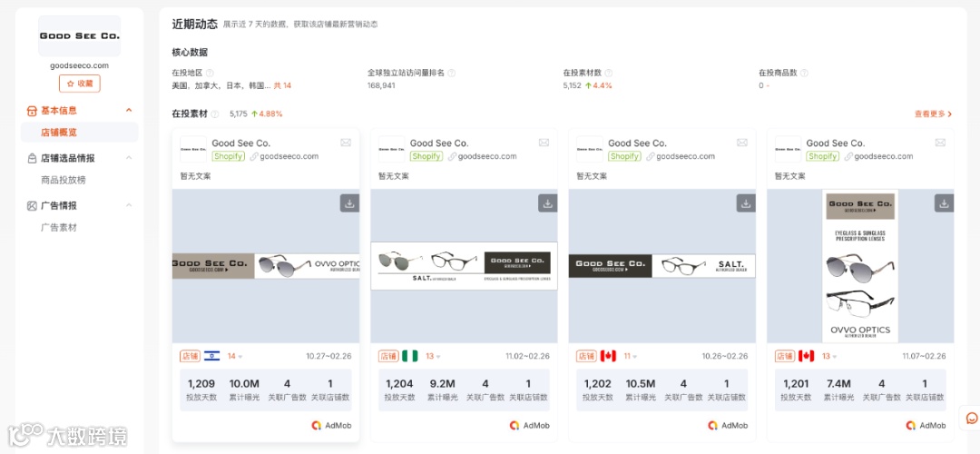Viewport: 980px width, 454px height.
Task: Expand the 13 regions dropdown on fourth card
Action: (x=828, y=357)
